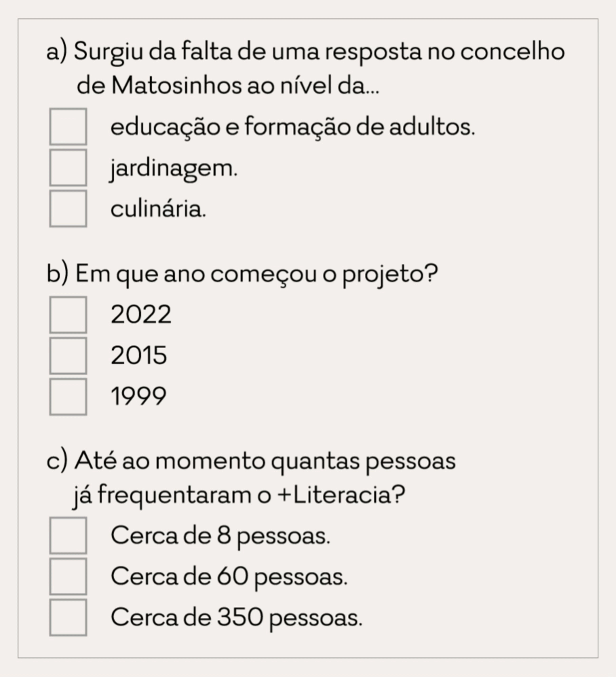Click the 'jardinagem.' answer label

point(174,168)
